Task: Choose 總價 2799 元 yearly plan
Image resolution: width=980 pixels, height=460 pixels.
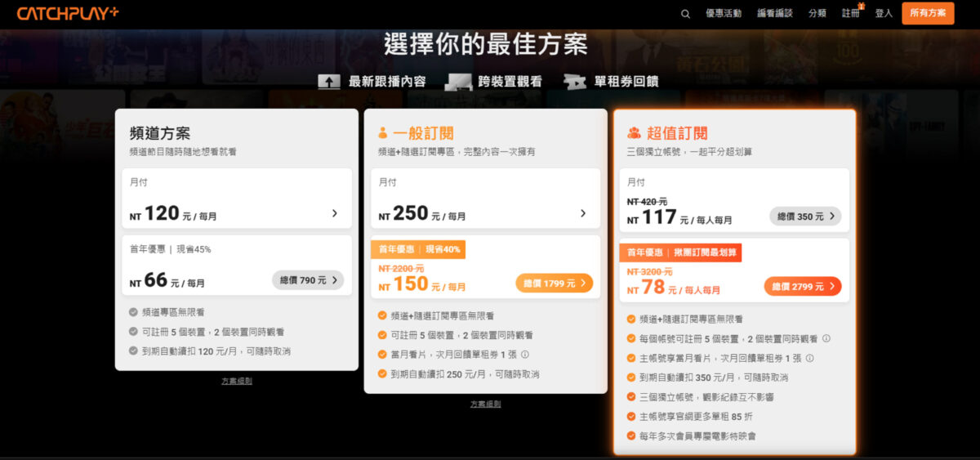Action: pyautogui.click(x=802, y=287)
